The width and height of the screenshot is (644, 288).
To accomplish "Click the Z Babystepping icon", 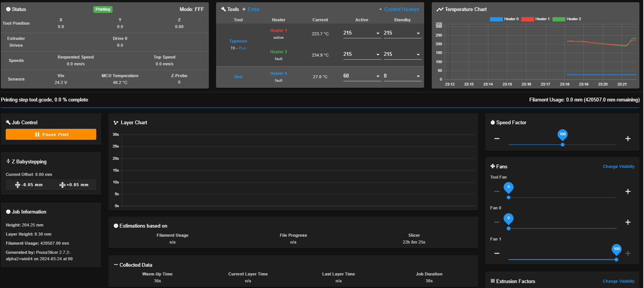I will (x=8, y=161).
